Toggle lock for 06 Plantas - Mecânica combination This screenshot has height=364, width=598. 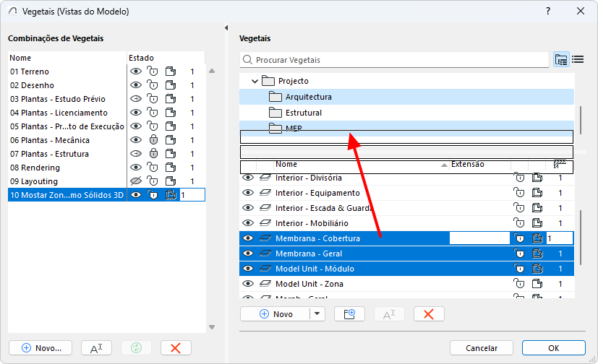(153, 140)
